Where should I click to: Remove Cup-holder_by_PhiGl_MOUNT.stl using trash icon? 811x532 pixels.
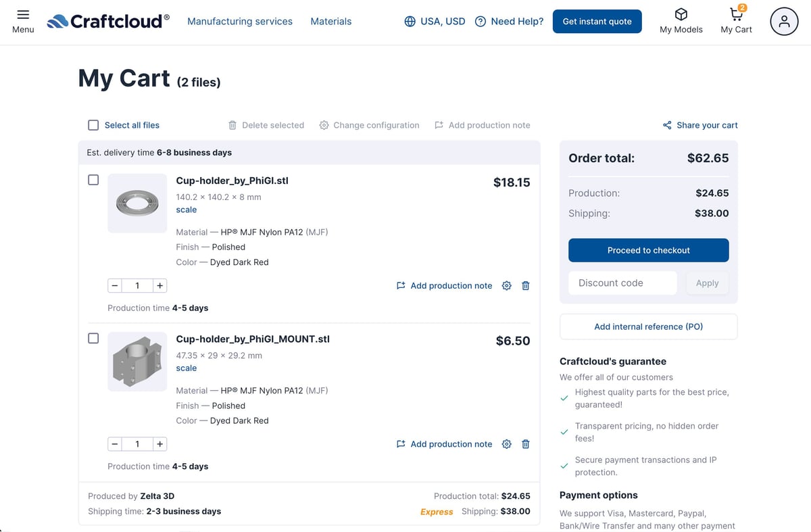tap(526, 444)
